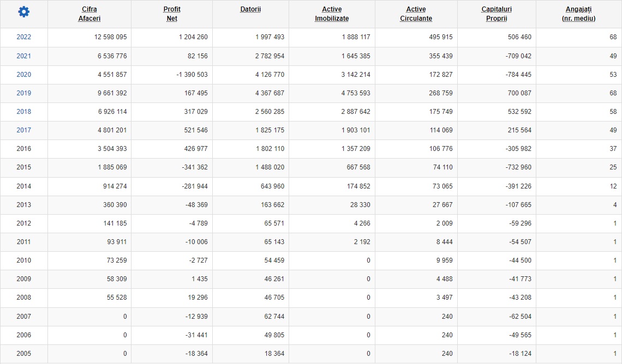The width and height of the screenshot is (622, 364).
Task: Click the Active Imobilizate column header
Action: click(332, 14)
